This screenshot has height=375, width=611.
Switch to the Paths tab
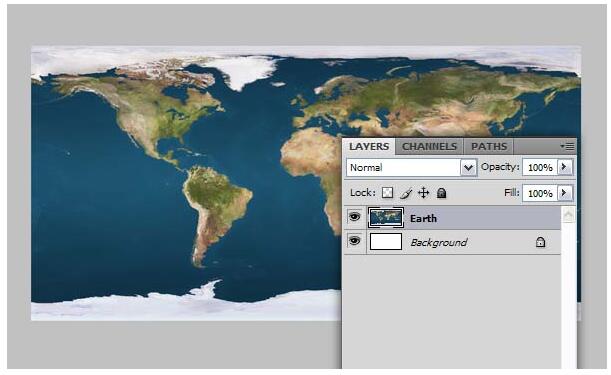point(489,147)
